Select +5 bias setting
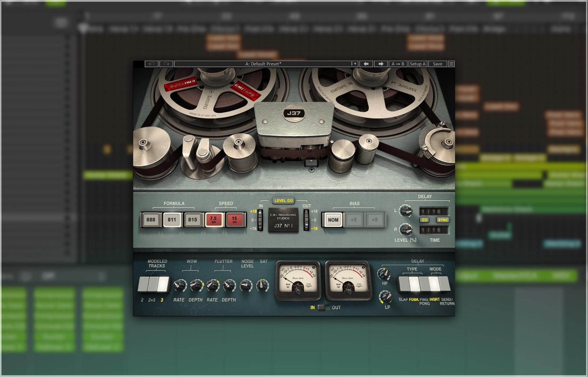 pos(375,219)
